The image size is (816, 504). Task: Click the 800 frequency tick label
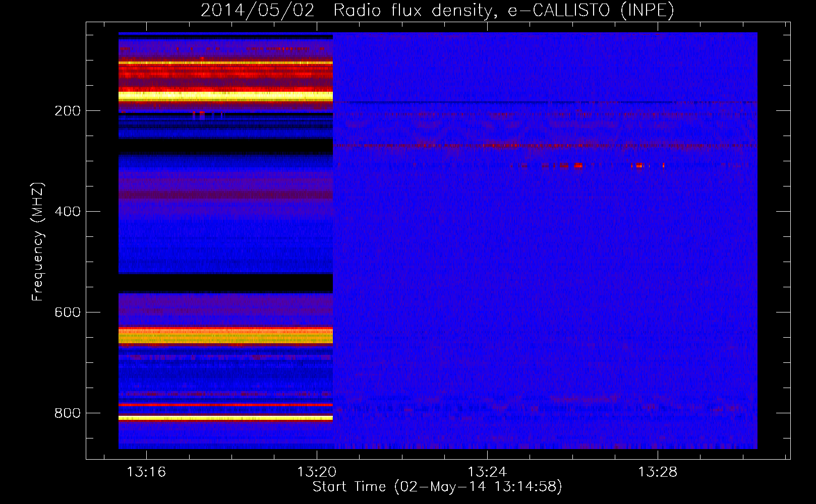click(x=68, y=413)
